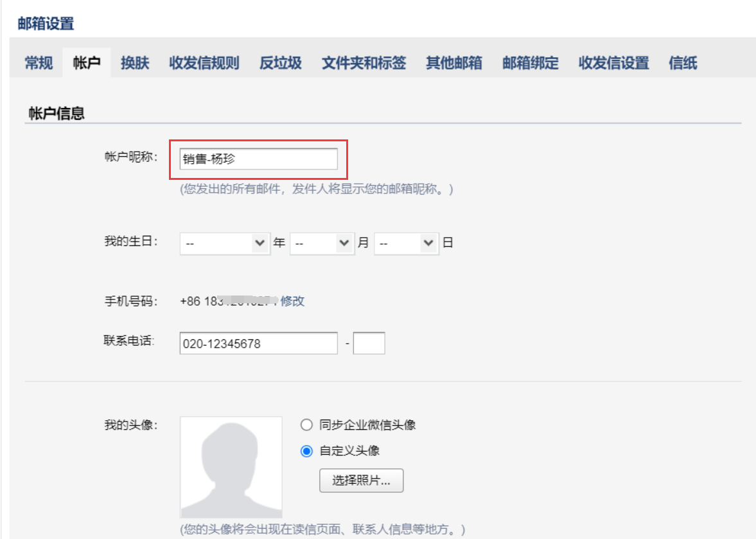The width and height of the screenshot is (756, 539).
Task: Switch to 文件夹和标签 tab
Action: (364, 63)
